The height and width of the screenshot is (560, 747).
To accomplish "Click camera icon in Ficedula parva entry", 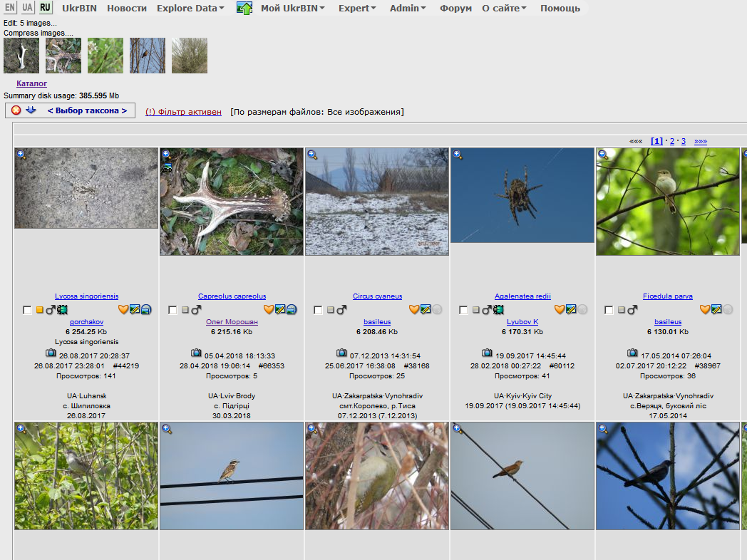I will 632,353.
